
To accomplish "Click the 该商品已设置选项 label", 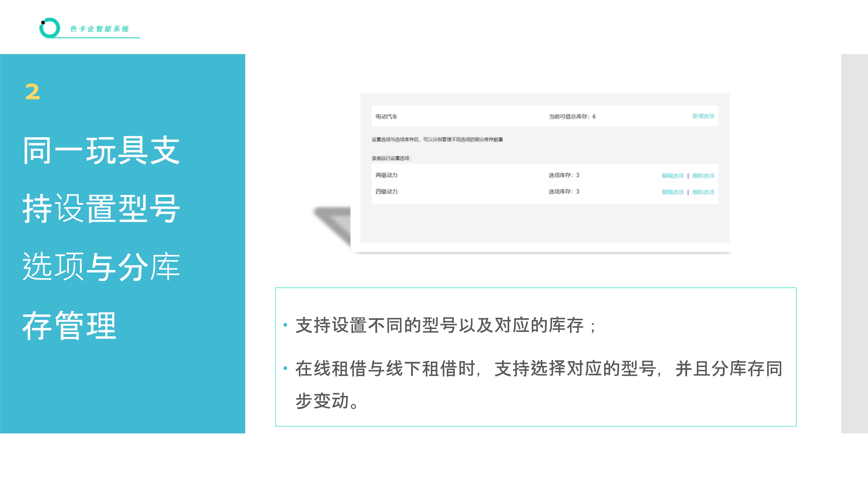I will point(392,158).
